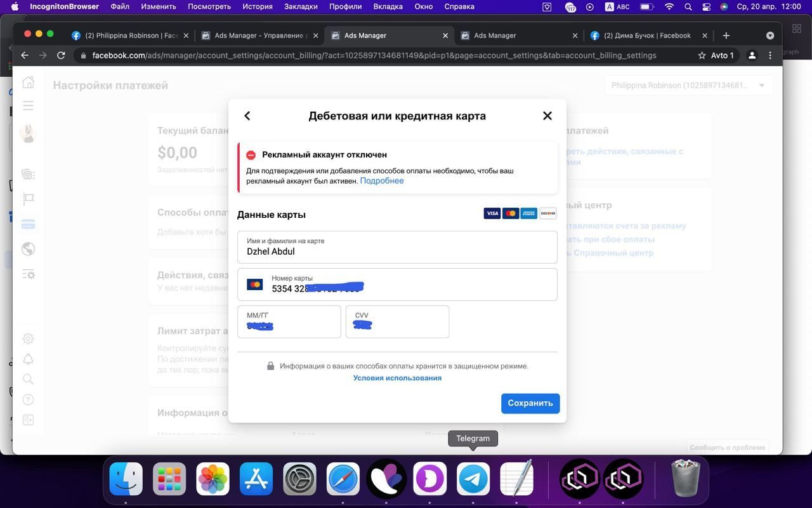Open the browser three-dot menu
This screenshot has width=812, height=508.
770,55
